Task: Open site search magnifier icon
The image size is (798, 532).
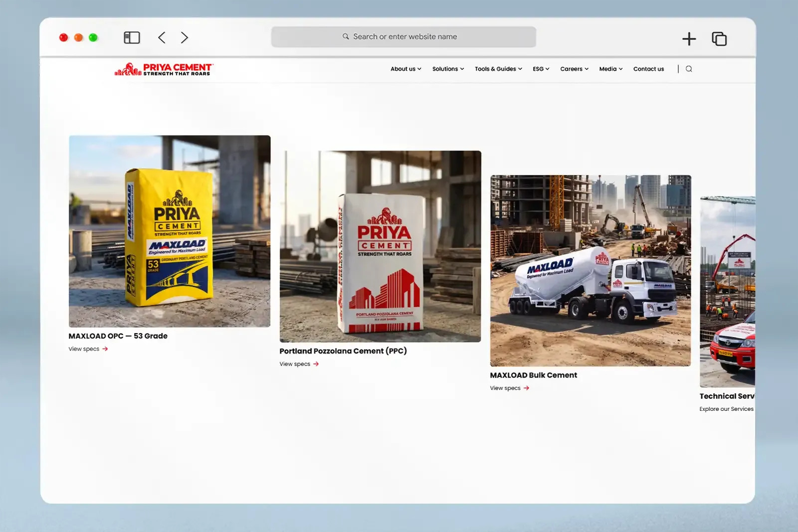Action: pyautogui.click(x=689, y=69)
